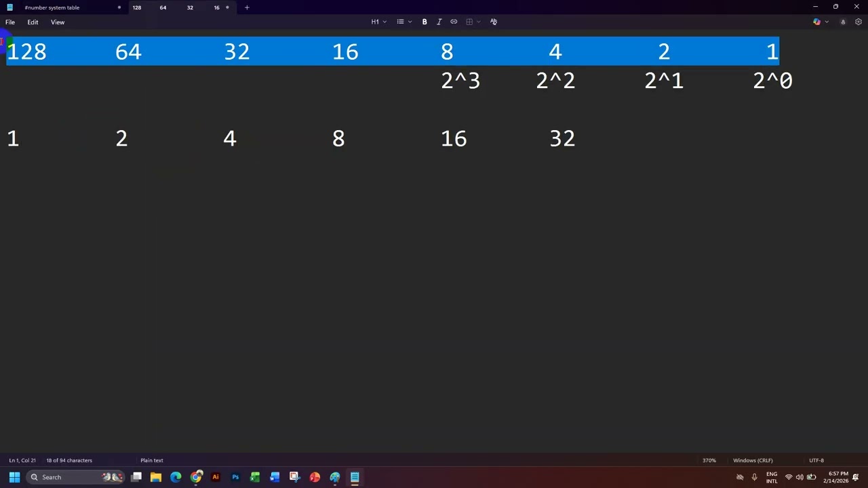Open the 370% zoom level indicator
Screen dimensions: 868x488
(709, 460)
